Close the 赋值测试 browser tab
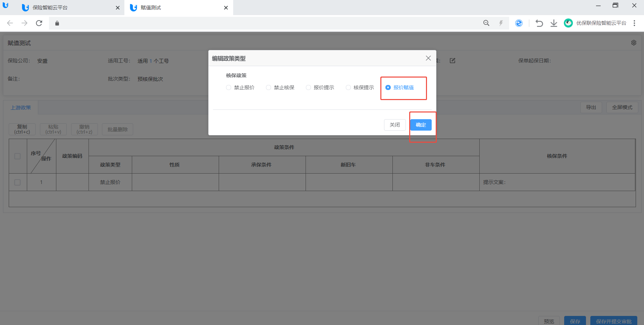 226,8
